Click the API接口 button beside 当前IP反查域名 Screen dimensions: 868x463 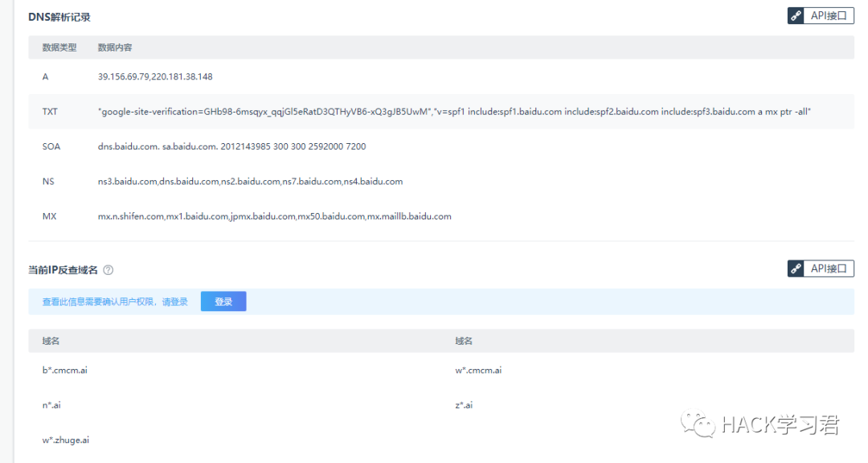tap(821, 268)
